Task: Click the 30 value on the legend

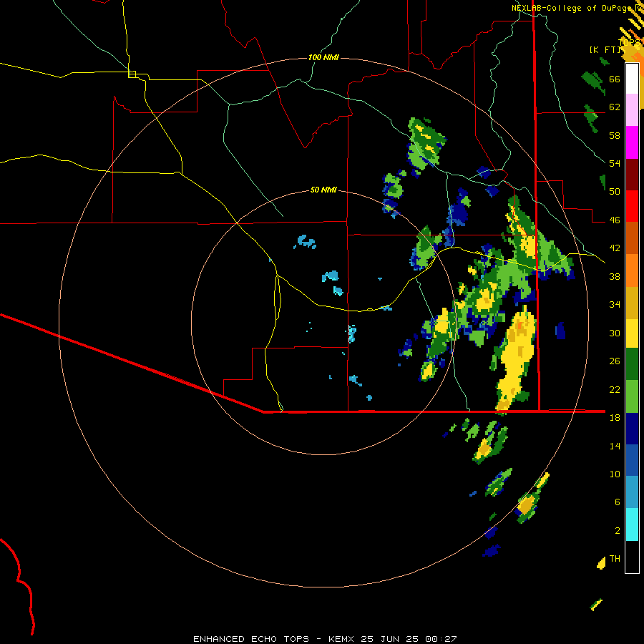Action: coord(615,333)
